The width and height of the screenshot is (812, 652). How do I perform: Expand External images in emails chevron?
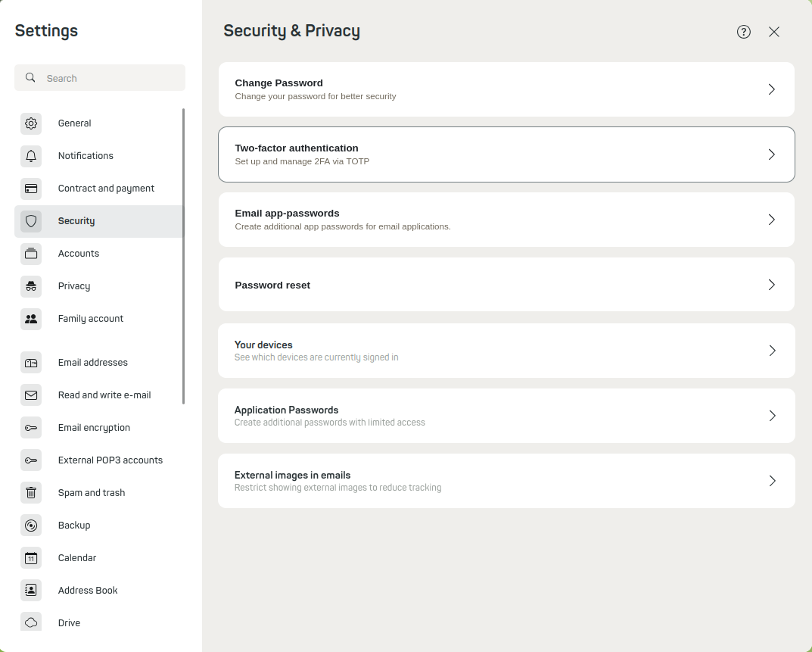tap(772, 481)
